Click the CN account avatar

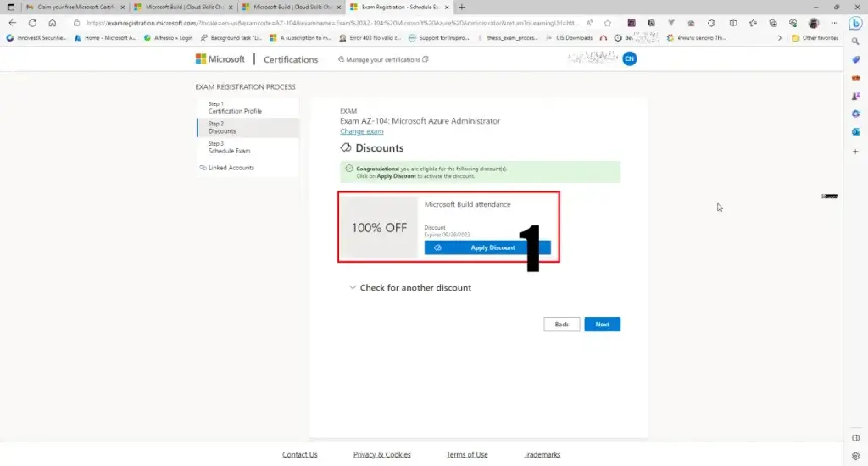tap(630, 58)
